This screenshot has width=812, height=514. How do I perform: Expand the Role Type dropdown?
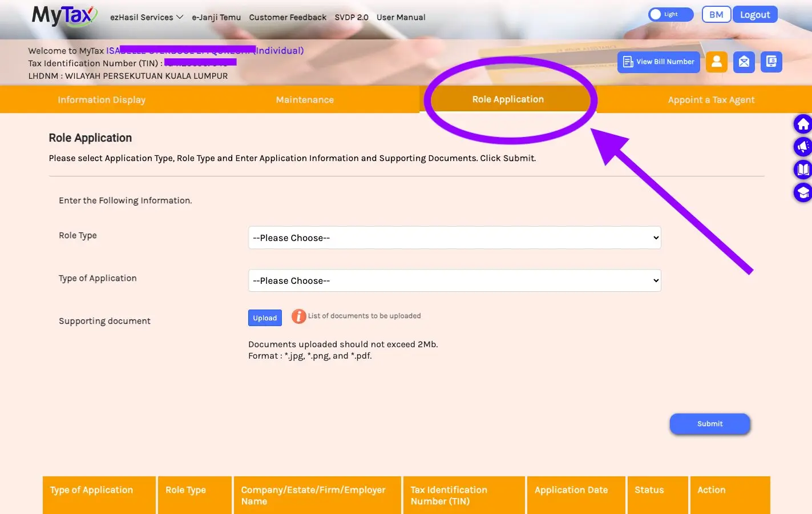click(455, 238)
